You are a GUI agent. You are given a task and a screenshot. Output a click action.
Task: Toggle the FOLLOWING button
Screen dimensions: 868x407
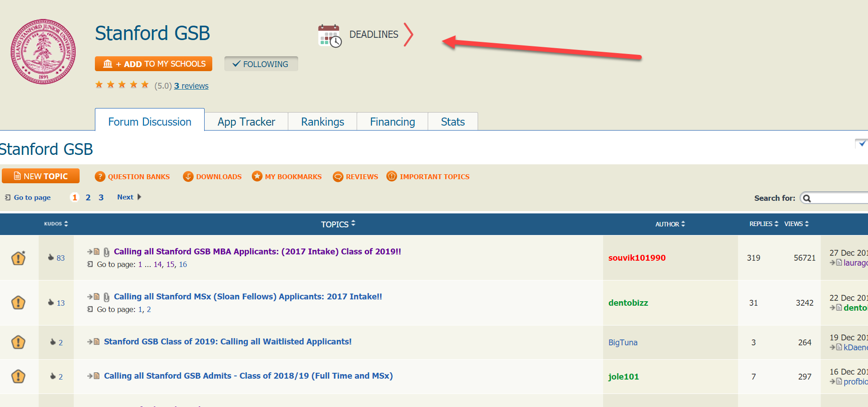coord(261,64)
